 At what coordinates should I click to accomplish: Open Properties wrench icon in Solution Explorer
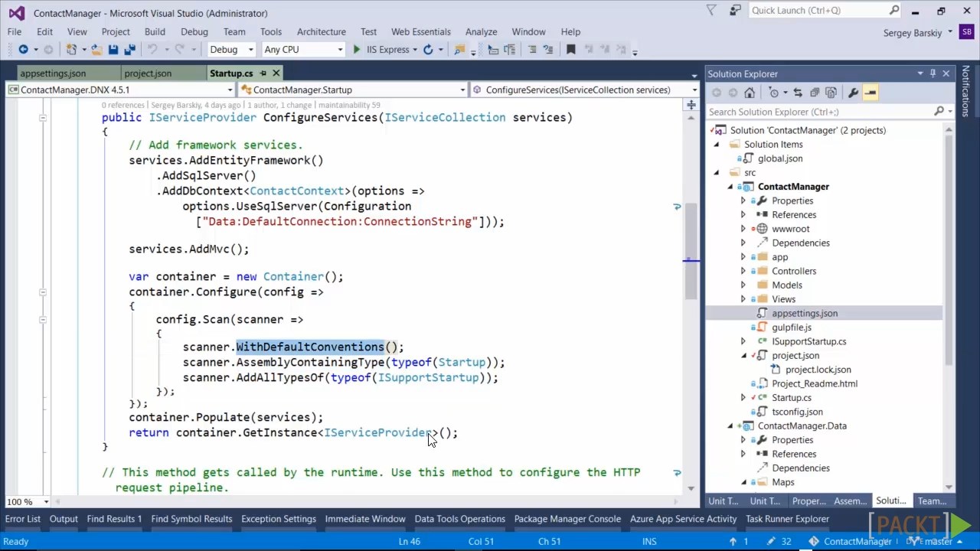853,93
